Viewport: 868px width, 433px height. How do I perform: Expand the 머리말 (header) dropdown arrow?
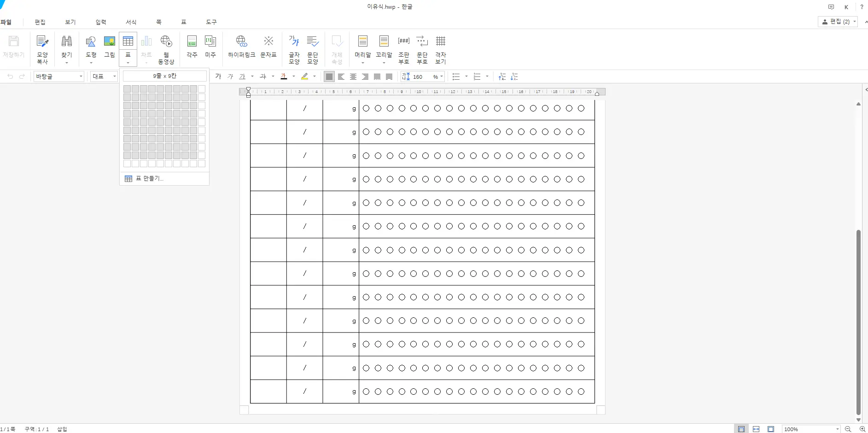[363, 63]
